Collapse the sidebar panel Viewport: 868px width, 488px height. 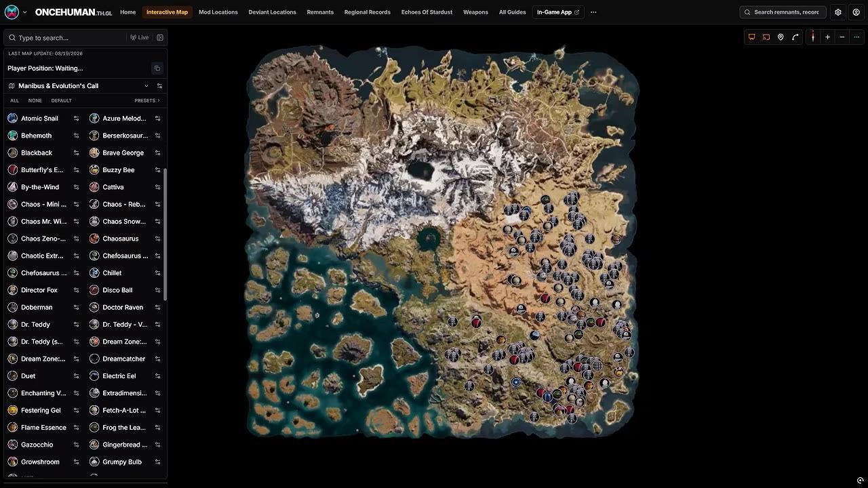tap(160, 38)
